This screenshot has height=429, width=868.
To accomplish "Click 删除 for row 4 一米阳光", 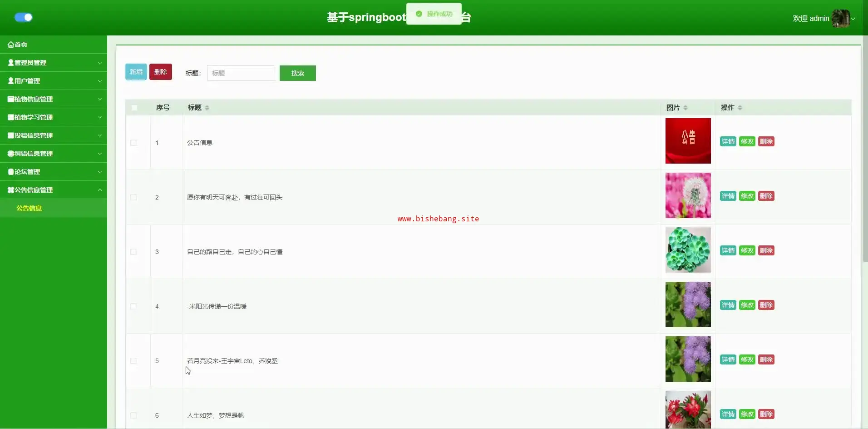I will (766, 305).
